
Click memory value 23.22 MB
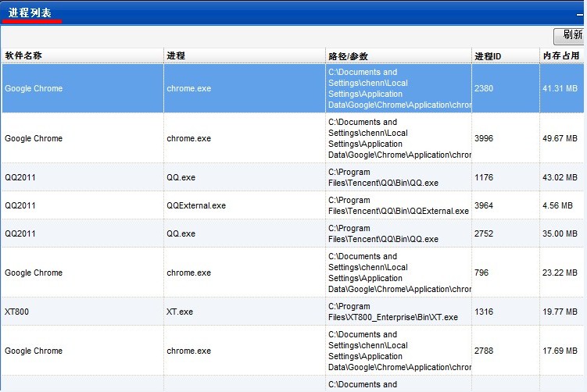[x=560, y=273]
